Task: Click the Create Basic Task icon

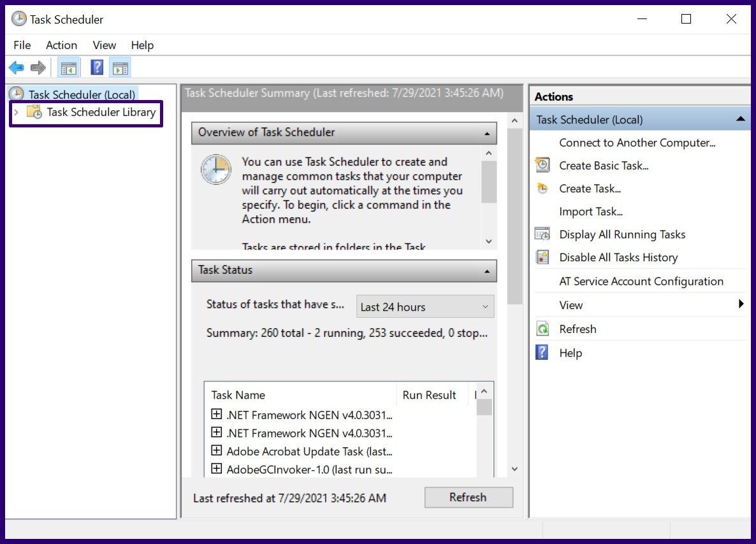Action: [x=542, y=165]
